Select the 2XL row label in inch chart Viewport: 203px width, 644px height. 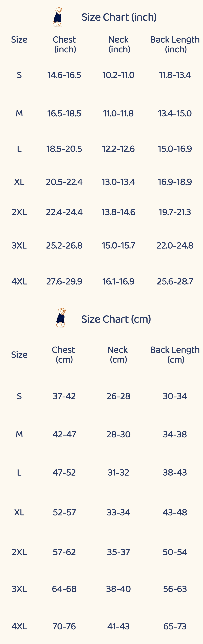[19, 212]
